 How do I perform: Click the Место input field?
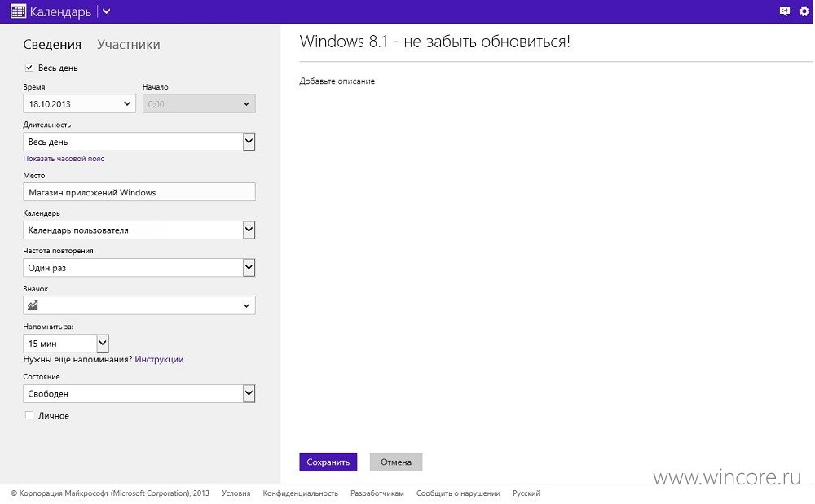[139, 192]
